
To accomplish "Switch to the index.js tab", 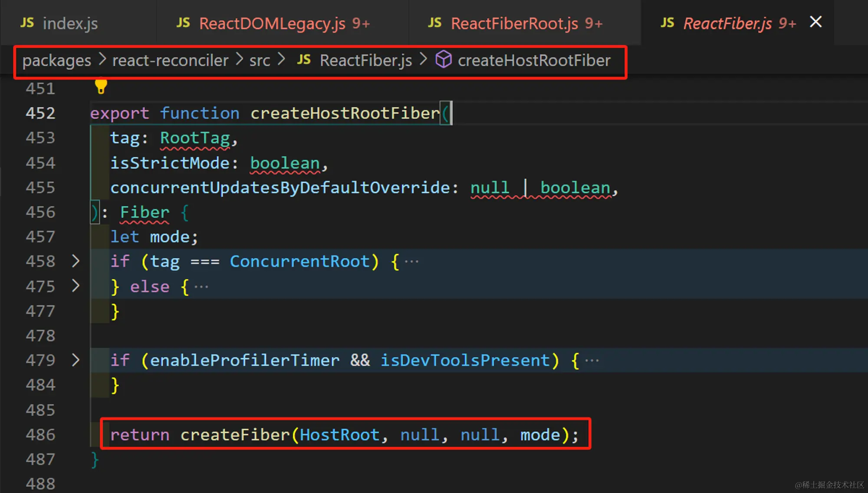I will point(70,23).
